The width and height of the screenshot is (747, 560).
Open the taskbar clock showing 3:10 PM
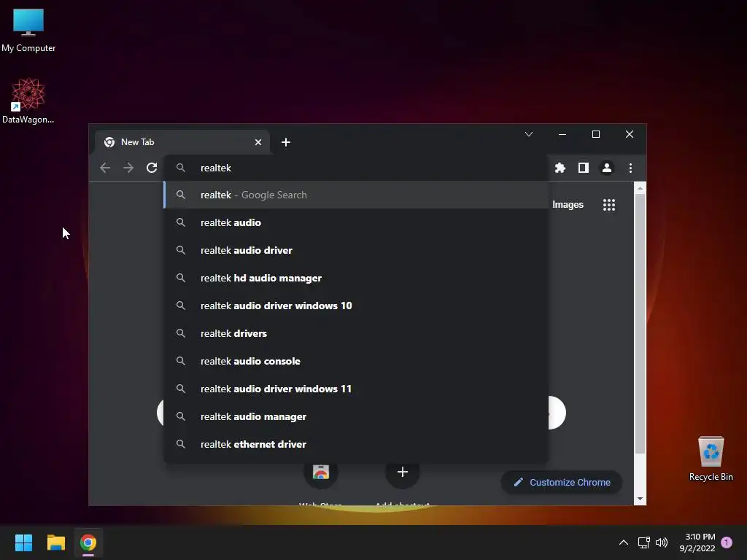[x=697, y=542]
